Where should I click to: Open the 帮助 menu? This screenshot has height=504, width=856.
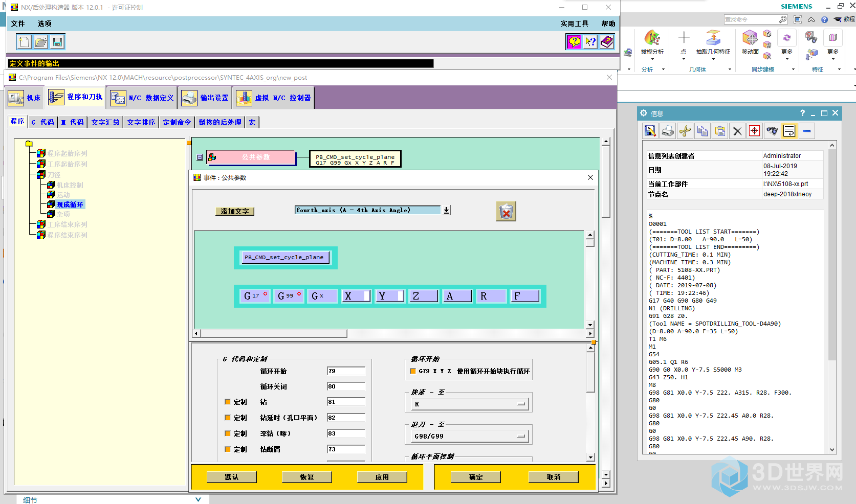pos(608,24)
